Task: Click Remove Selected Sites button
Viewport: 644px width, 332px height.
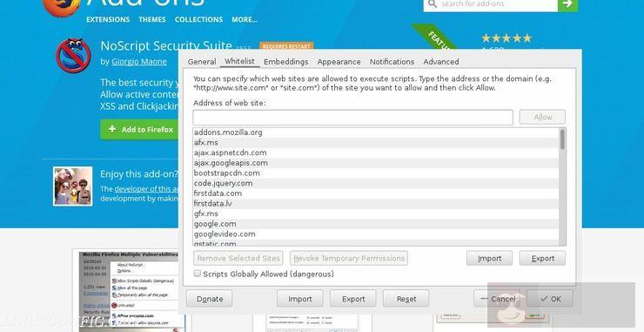Action: pyautogui.click(x=238, y=258)
